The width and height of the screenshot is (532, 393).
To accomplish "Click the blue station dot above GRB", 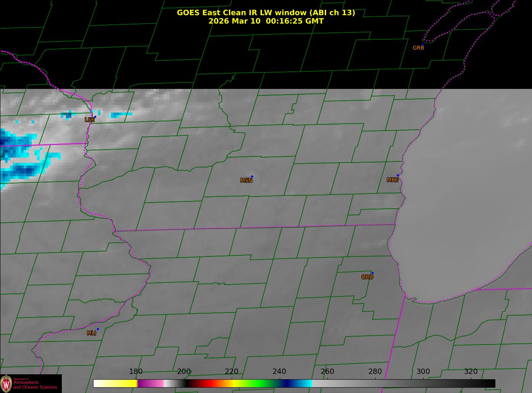I will pos(423,44).
